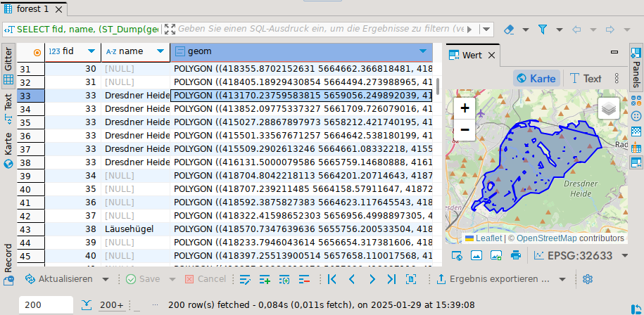Click Ergebnis exportieren button
644x315 pixels.
pyautogui.click(x=492, y=279)
